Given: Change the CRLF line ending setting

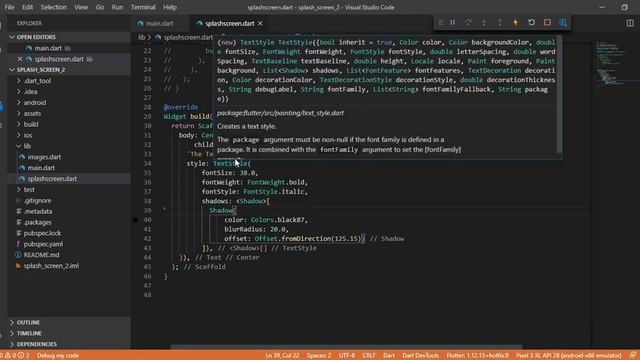Looking at the screenshot, I should coord(369,356).
